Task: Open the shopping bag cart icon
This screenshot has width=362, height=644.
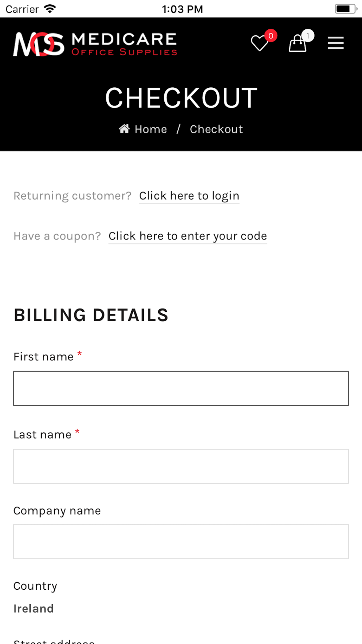Action: tap(298, 43)
